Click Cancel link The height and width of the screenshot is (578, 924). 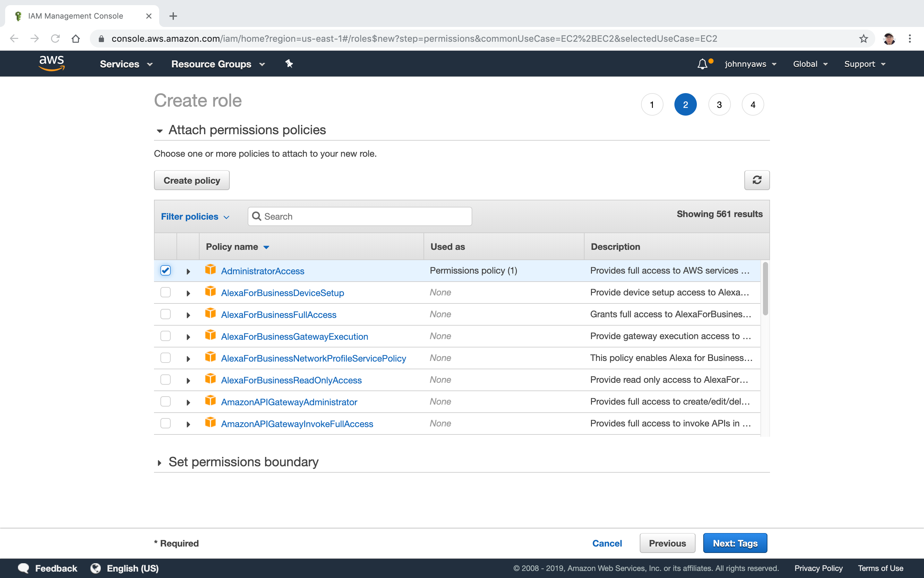[x=607, y=543]
